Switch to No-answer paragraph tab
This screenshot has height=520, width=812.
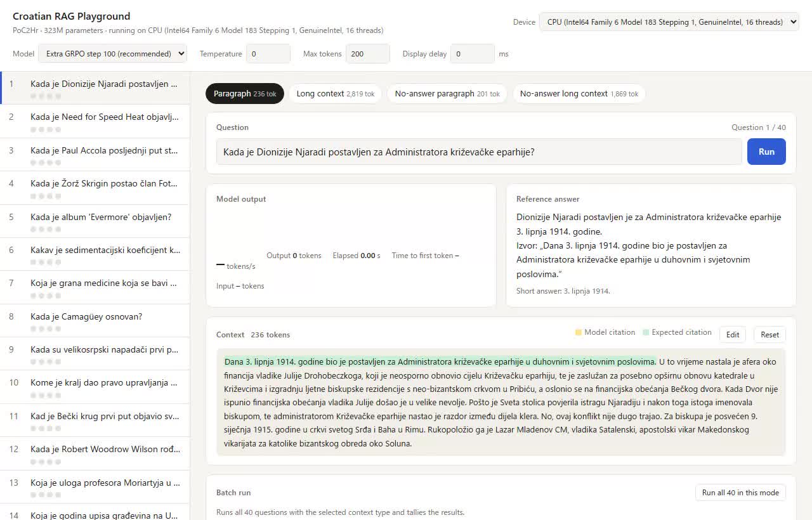click(447, 94)
